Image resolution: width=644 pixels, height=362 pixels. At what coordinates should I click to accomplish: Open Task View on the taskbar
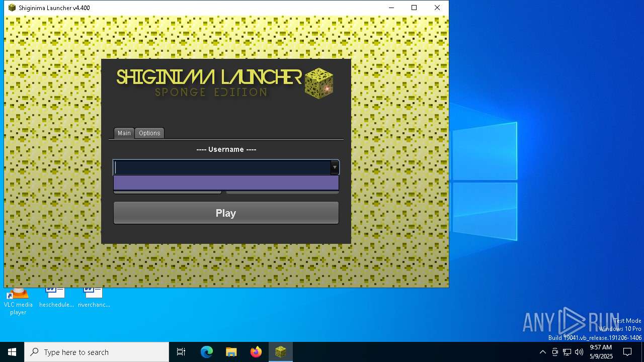[x=181, y=352]
